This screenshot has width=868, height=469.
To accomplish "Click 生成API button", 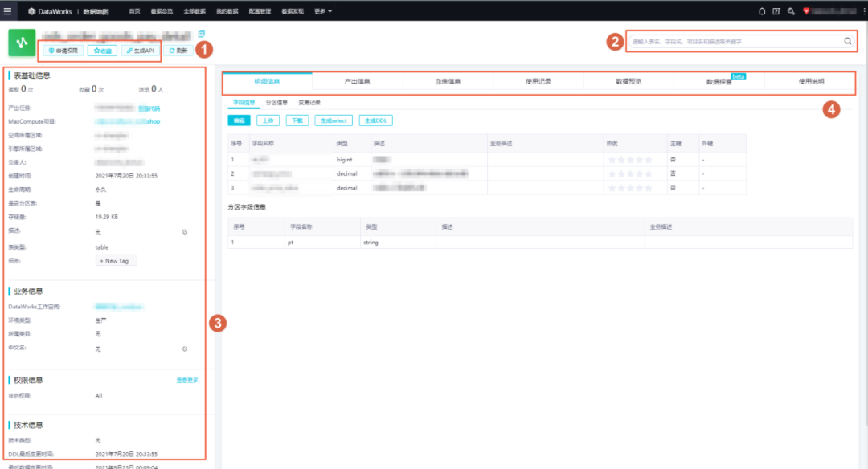I will [141, 51].
